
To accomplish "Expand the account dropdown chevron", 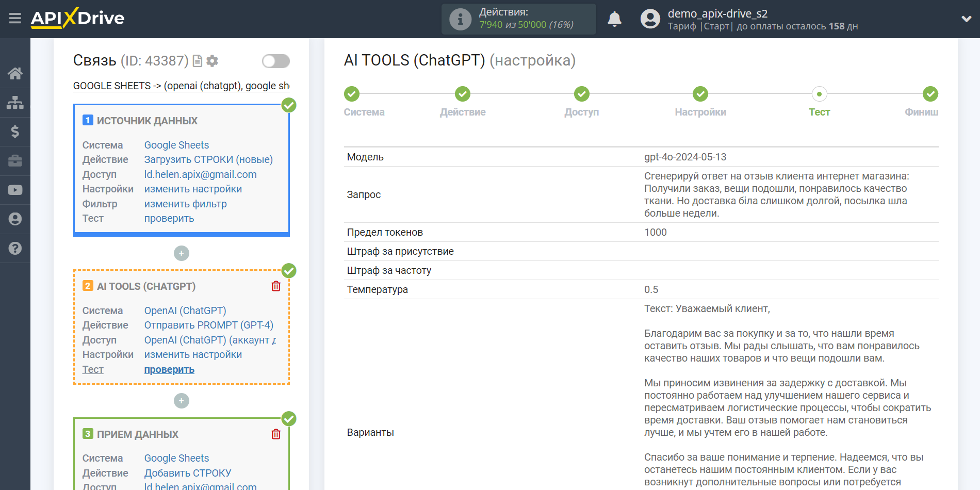I will [x=967, y=19].
